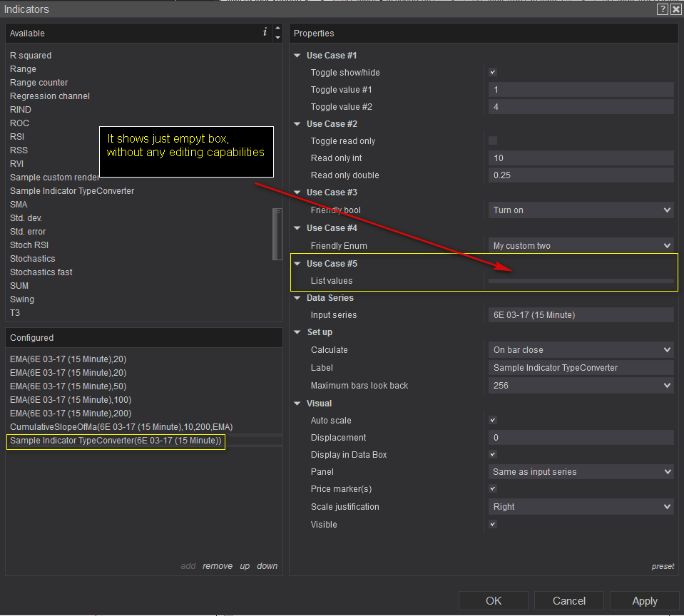Viewport: 684px width, 616px height.
Task: Open the Friendly bool dropdown
Action: tap(581, 210)
